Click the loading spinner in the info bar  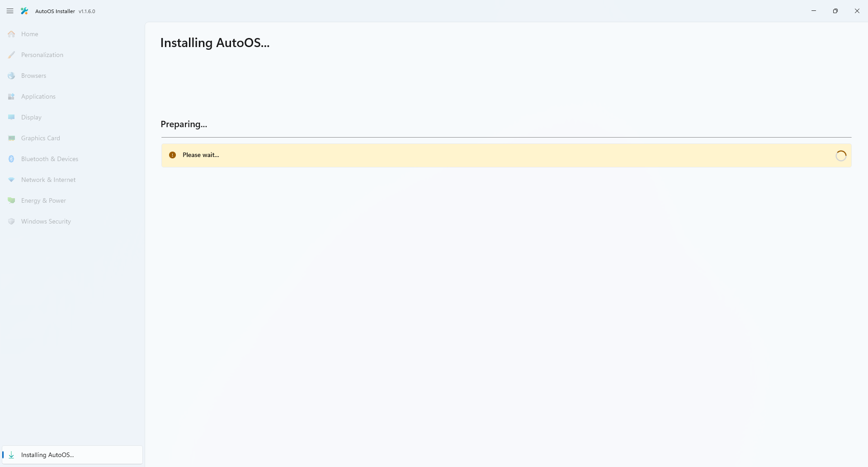pyautogui.click(x=841, y=156)
